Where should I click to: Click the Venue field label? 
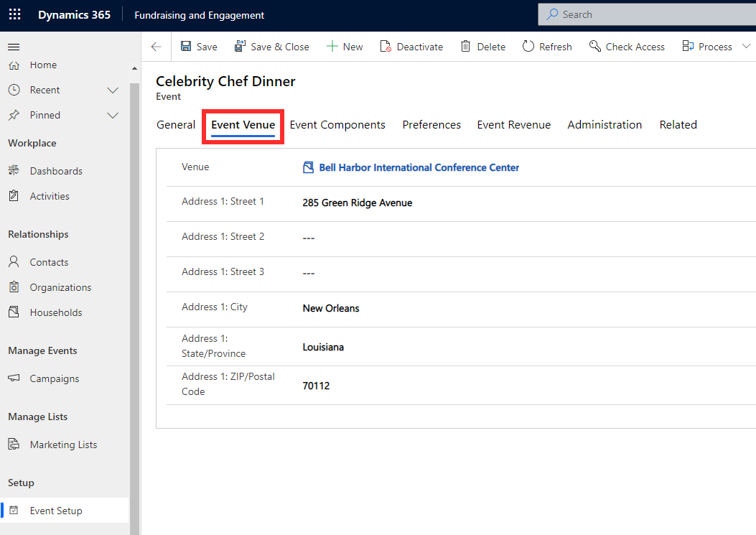coord(195,167)
